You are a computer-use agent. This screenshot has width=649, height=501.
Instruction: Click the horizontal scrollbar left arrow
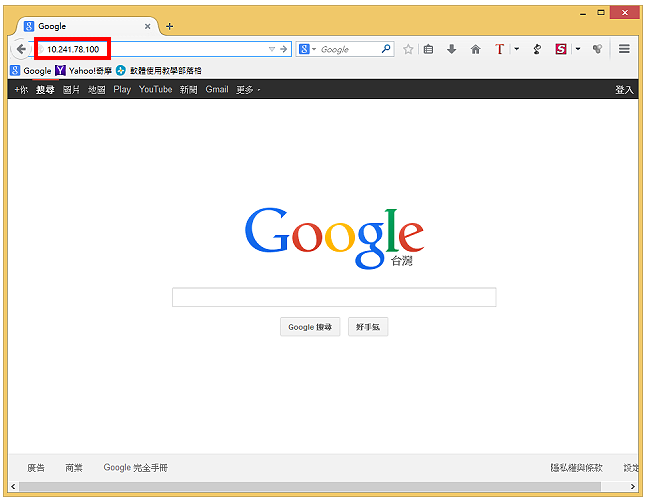13,487
